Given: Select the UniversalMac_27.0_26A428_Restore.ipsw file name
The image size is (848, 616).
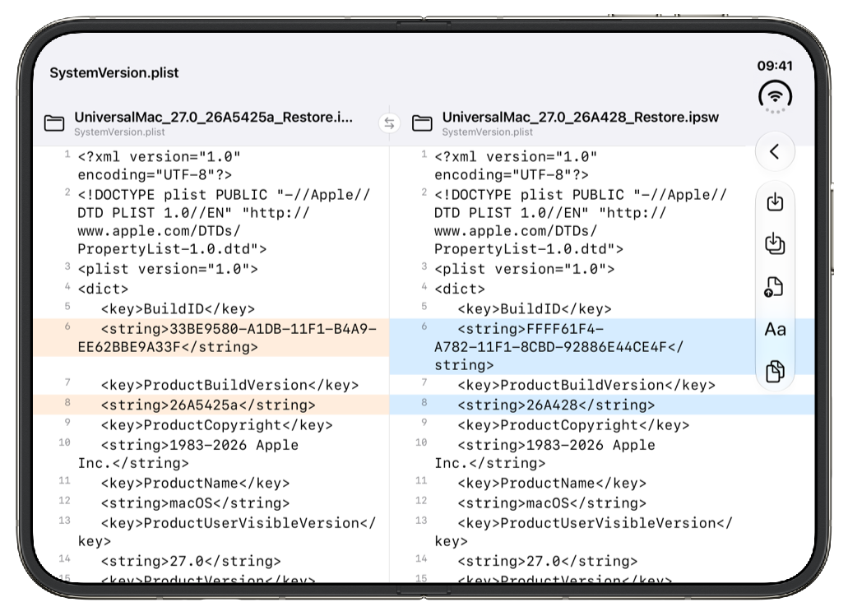Looking at the screenshot, I should 581,118.
